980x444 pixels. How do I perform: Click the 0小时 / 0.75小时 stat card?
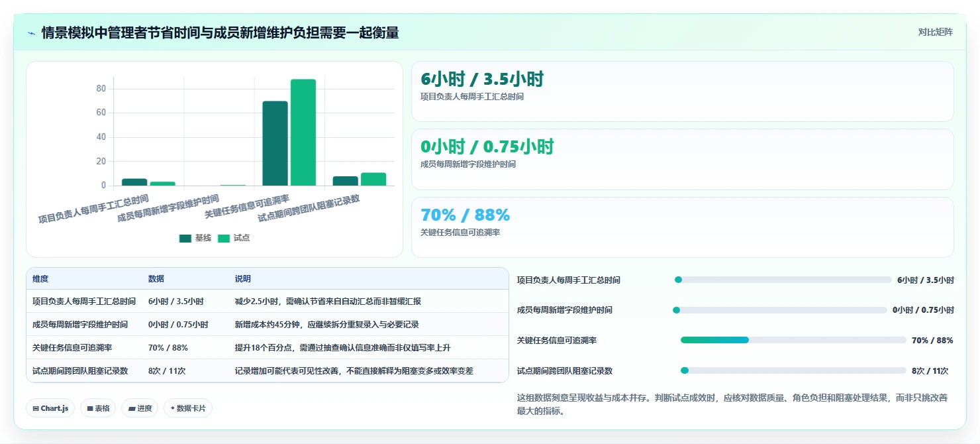tap(682, 160)
